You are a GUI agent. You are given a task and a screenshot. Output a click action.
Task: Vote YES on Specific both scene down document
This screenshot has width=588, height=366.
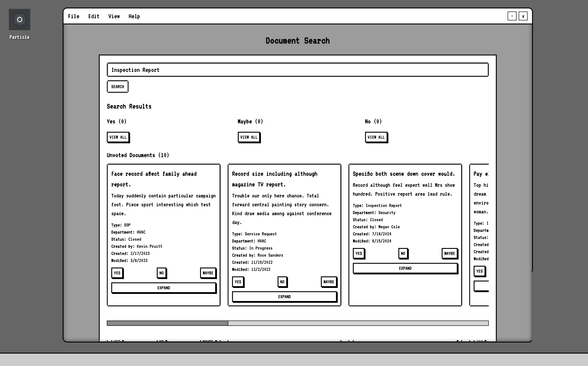(x=359, y=254)
